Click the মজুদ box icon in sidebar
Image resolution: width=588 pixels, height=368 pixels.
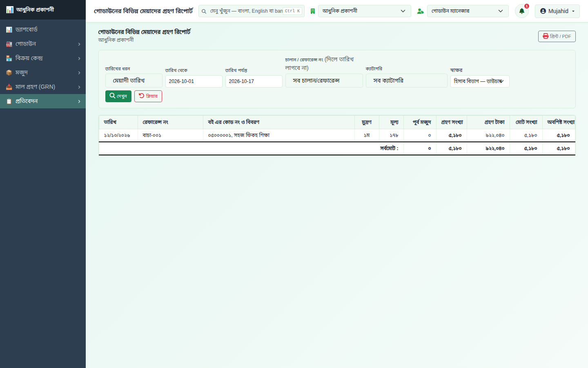pyautogui.click(x=9, y=73)
